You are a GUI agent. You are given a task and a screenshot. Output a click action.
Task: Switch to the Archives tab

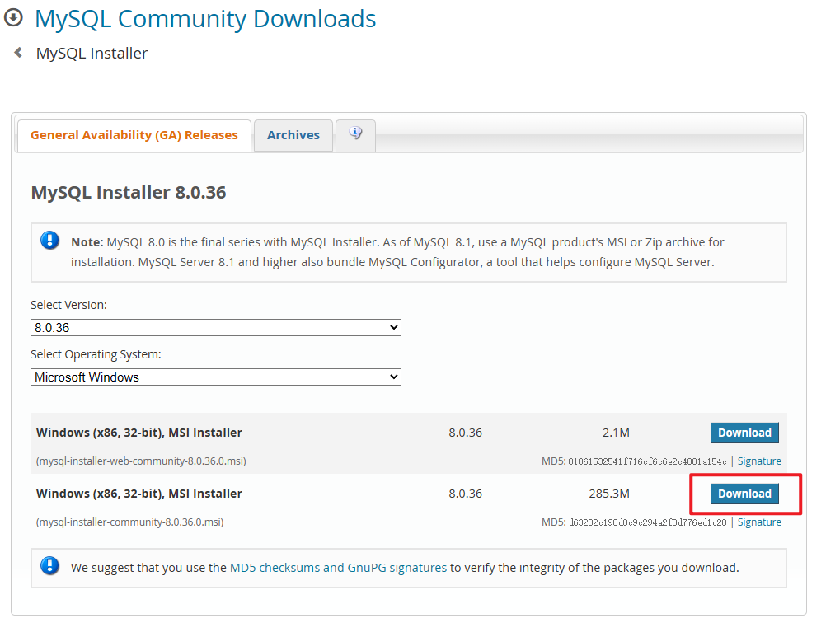(x=293, y=135)
